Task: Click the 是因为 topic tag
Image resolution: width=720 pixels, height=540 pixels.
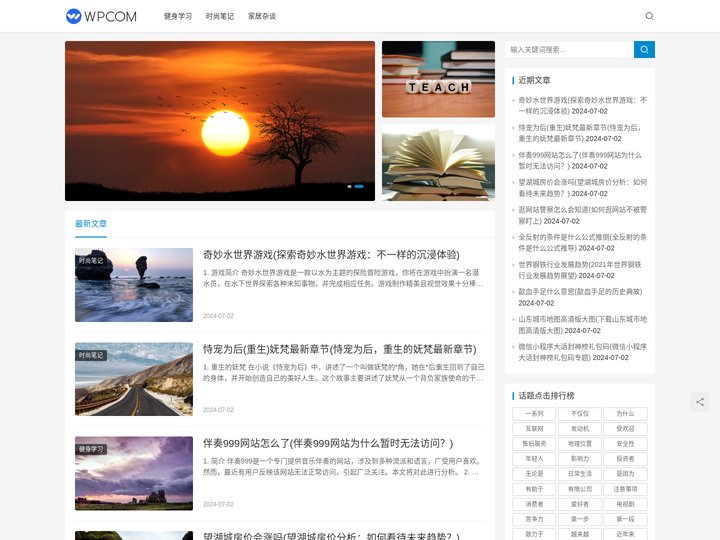Action: click(x=625, y=474)
